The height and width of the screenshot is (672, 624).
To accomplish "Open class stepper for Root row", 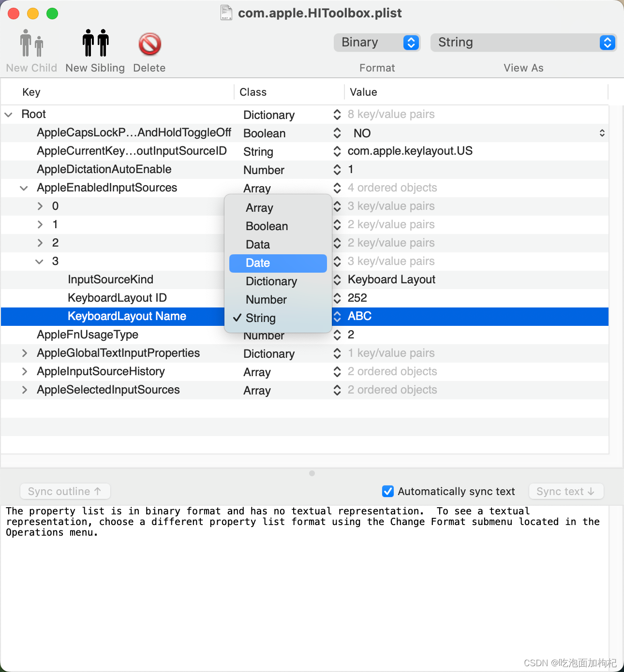I will 337,115.
